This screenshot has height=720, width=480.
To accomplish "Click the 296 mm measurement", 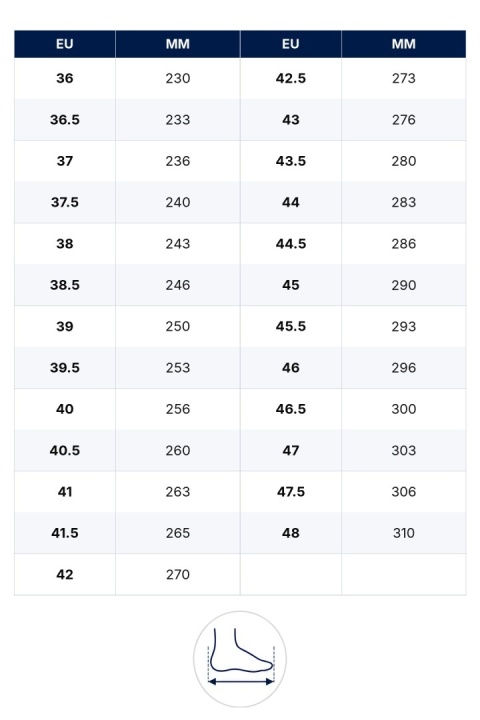I will (x=404, y=368).
